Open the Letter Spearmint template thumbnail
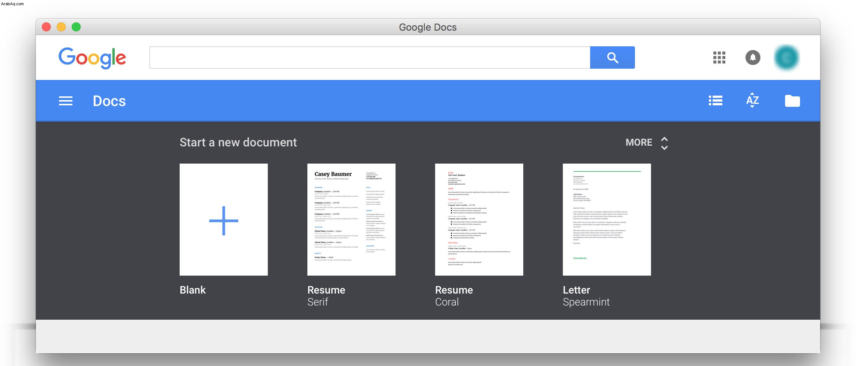This screenshot has width=868, height=366. [607, 220]
